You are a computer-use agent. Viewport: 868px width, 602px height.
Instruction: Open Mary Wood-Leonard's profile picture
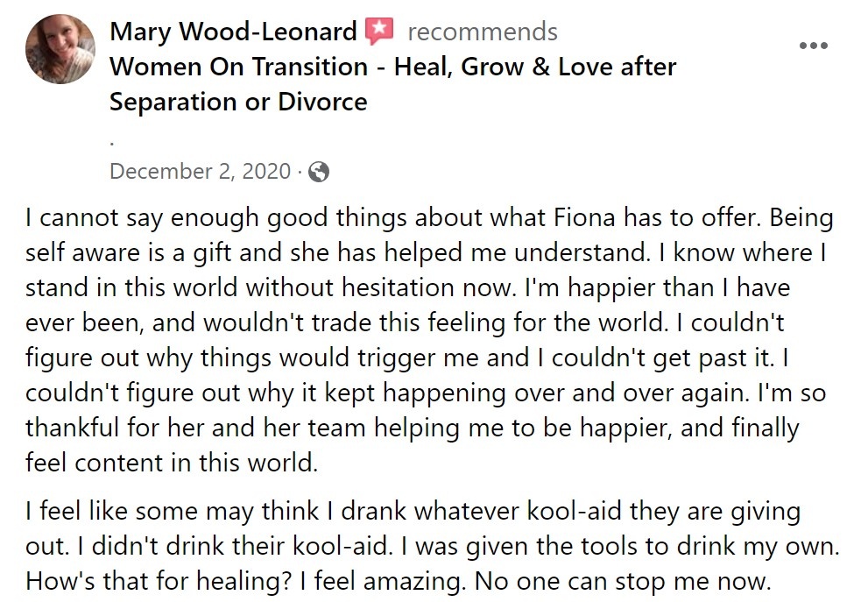pos(60,49)
